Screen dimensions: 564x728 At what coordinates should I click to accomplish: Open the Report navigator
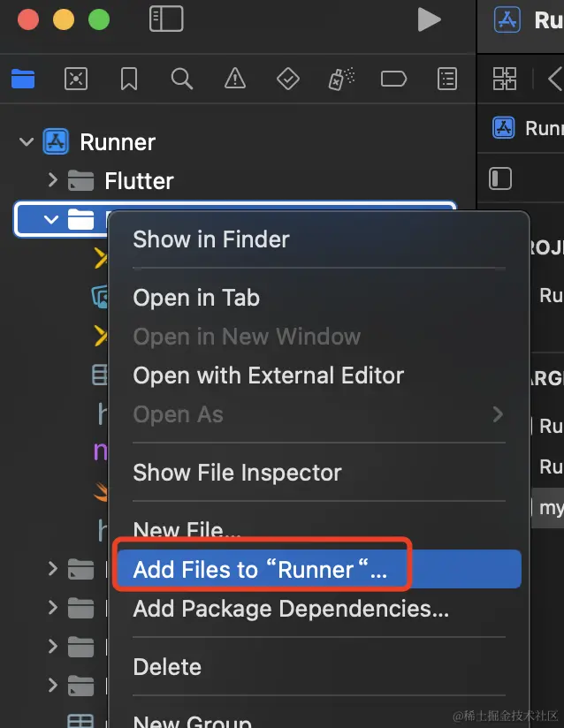pyautogui.click(x=447, y=80)
